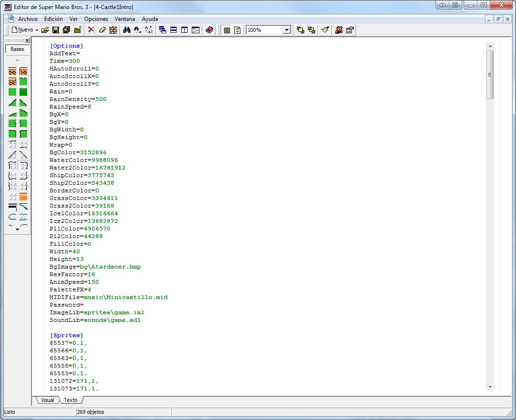Click the open folder icon in toolbar
The width and height of the screenshot is (516, 420).
pyautogui.click(x=45, y=30)
